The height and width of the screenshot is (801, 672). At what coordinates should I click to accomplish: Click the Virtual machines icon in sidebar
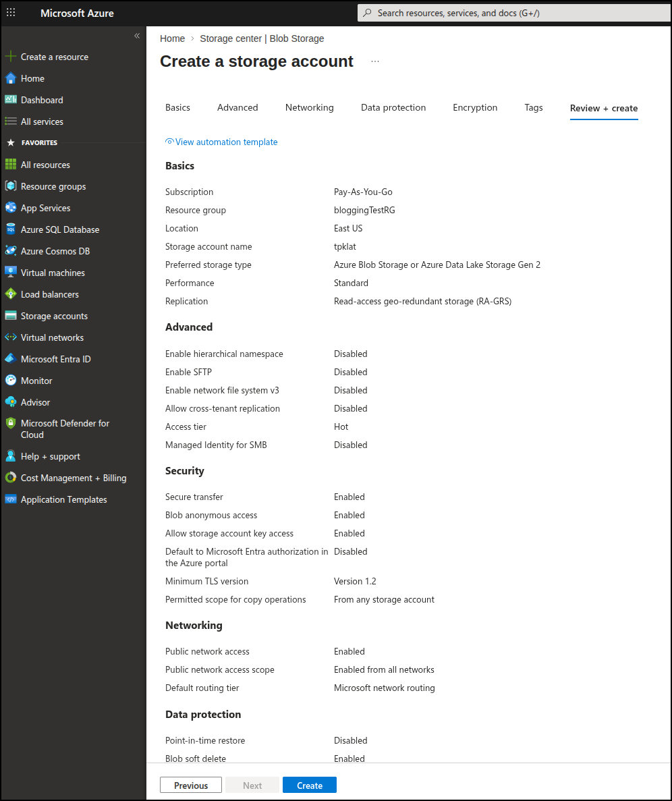pyautogui.click(x=11, y=273)
